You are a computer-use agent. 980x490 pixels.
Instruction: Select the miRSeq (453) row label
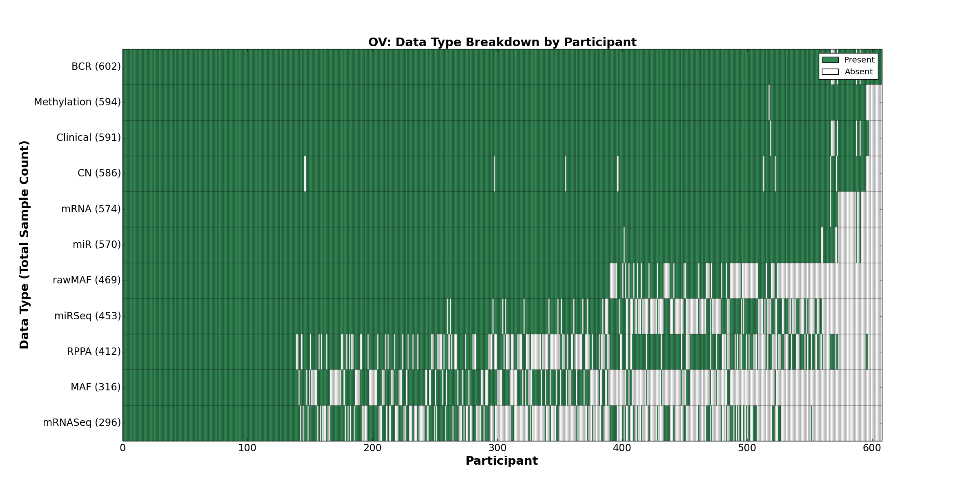(x=87, y=316)
